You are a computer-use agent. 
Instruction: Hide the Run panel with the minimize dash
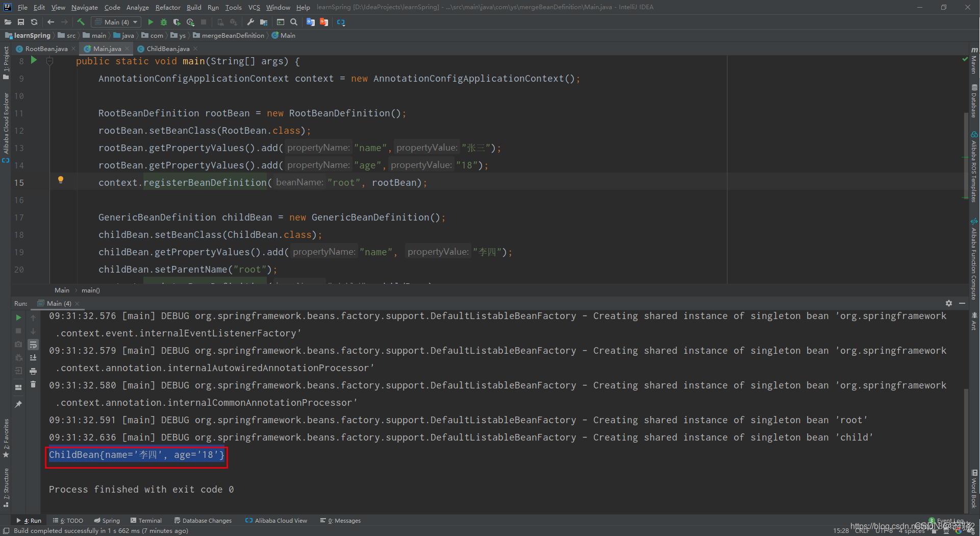[962, 303]
